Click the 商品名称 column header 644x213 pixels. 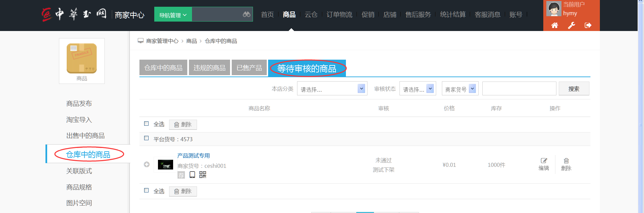coord(259,108)
